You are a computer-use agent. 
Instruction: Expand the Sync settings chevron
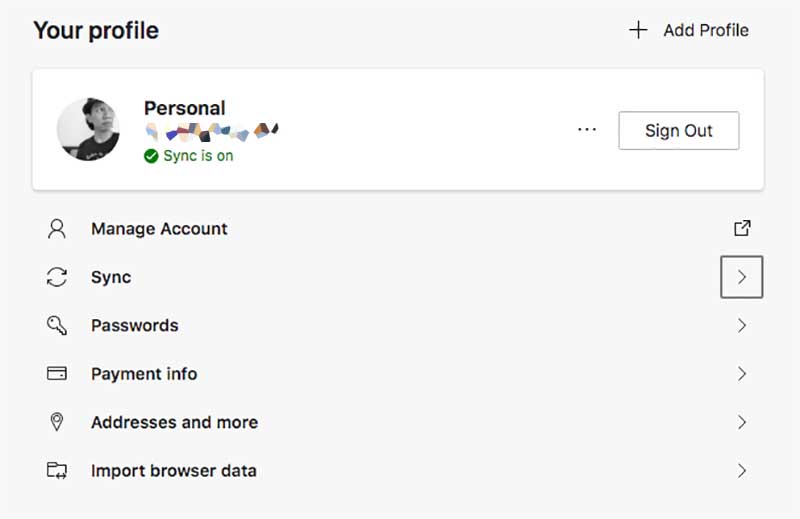click(x=742, y=277)
